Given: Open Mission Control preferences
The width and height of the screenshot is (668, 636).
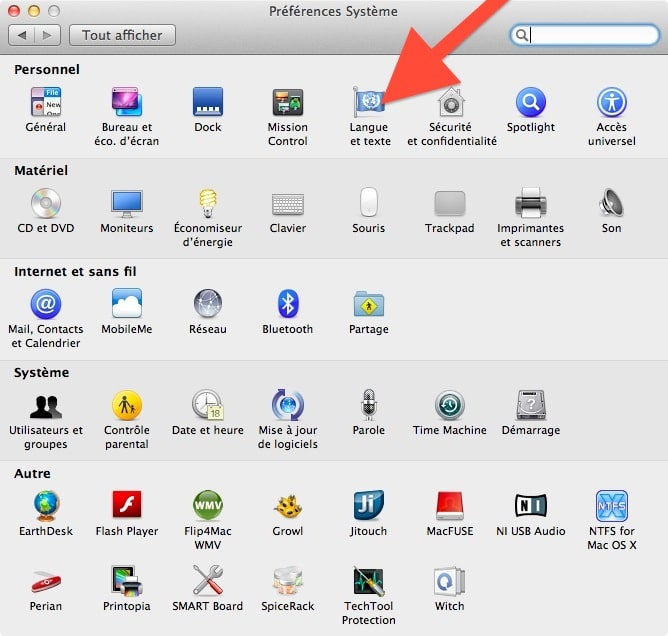Looking at the screenshot, I should pos(288,102).
